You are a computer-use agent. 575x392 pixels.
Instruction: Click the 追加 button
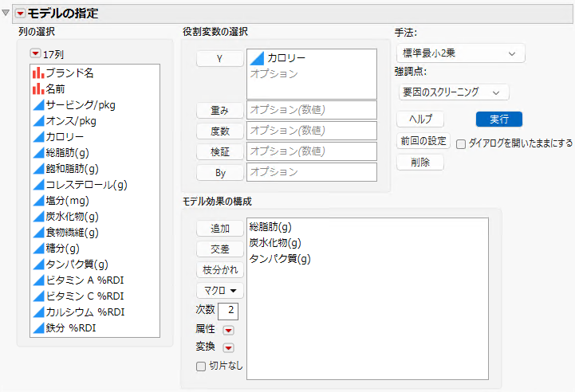tap(220, 229)
